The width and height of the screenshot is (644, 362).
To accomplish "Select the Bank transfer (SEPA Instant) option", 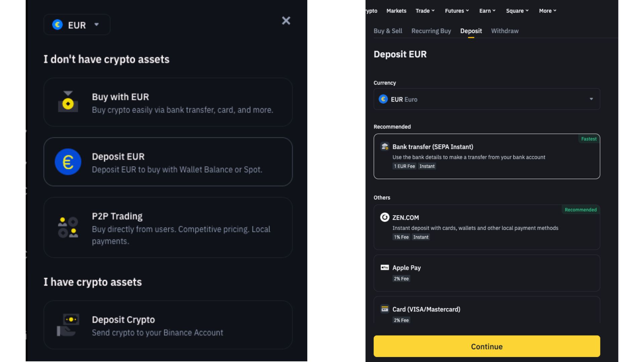I will (x=487, y=156).
